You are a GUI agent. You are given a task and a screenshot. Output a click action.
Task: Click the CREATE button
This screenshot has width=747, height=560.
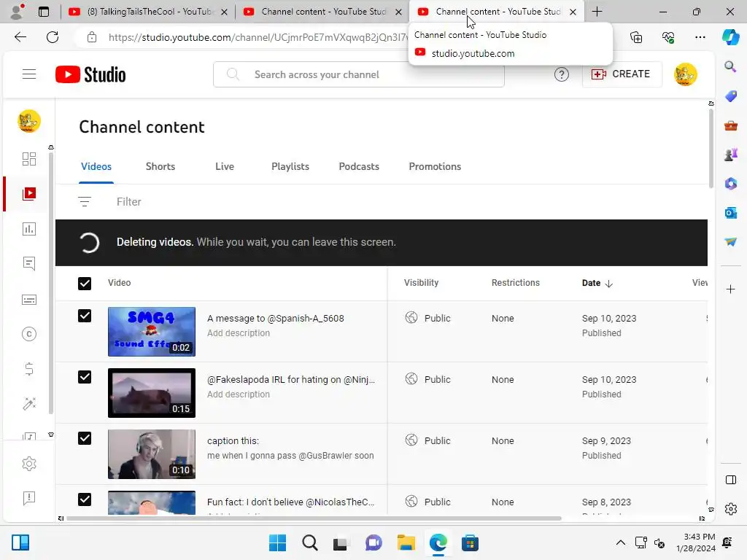click(x=622, y=74)
